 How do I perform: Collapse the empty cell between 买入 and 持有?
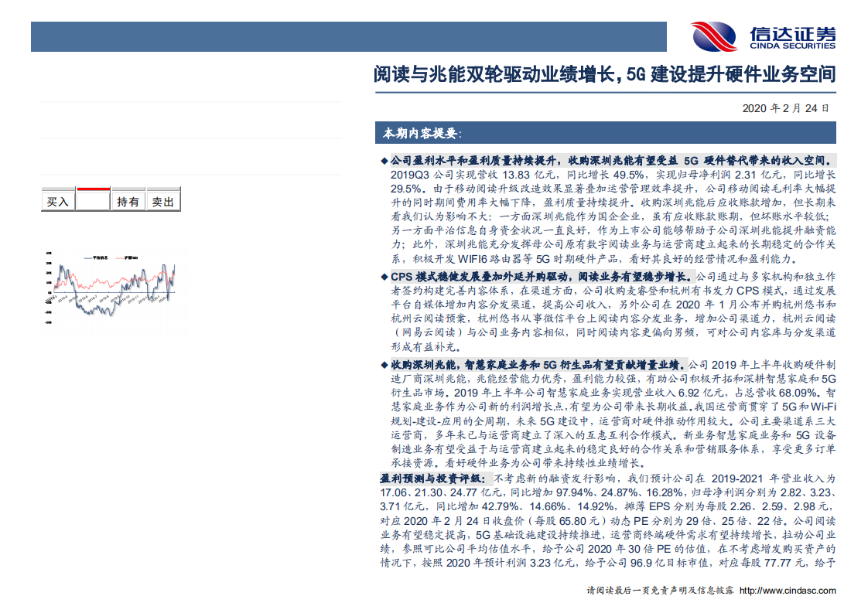(92, 202)
